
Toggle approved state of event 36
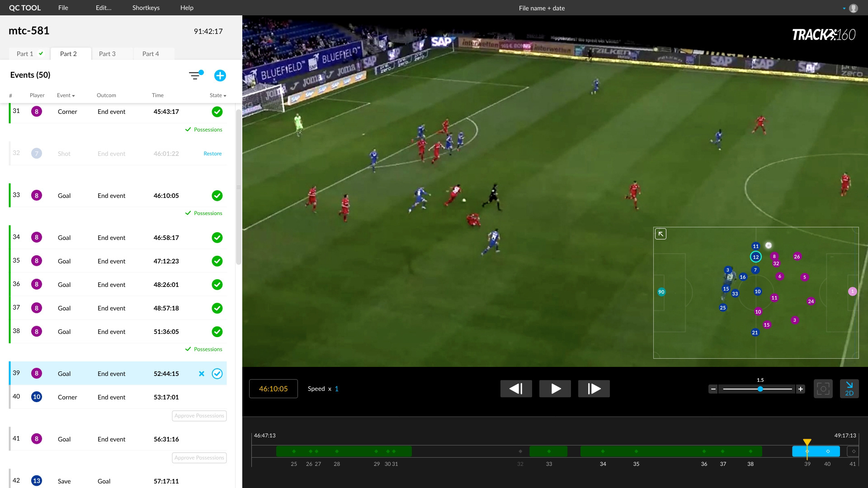pyautogui.click(x=217, y=285)
